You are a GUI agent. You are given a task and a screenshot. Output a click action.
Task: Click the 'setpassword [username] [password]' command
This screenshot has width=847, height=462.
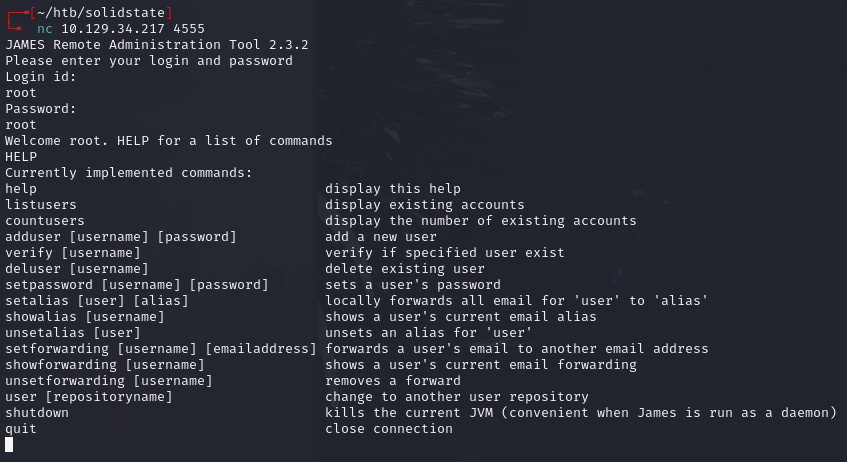pyautogui.click(x=136, y=284)
